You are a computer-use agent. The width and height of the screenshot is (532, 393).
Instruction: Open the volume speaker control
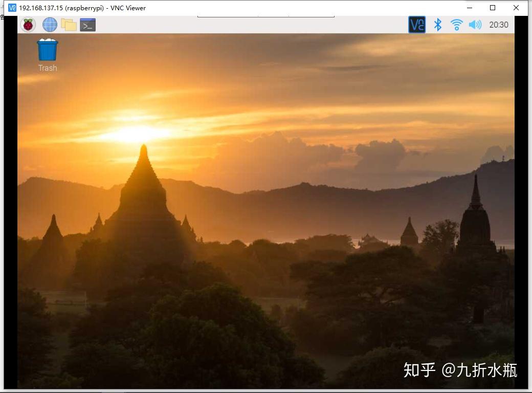[475, 25]
